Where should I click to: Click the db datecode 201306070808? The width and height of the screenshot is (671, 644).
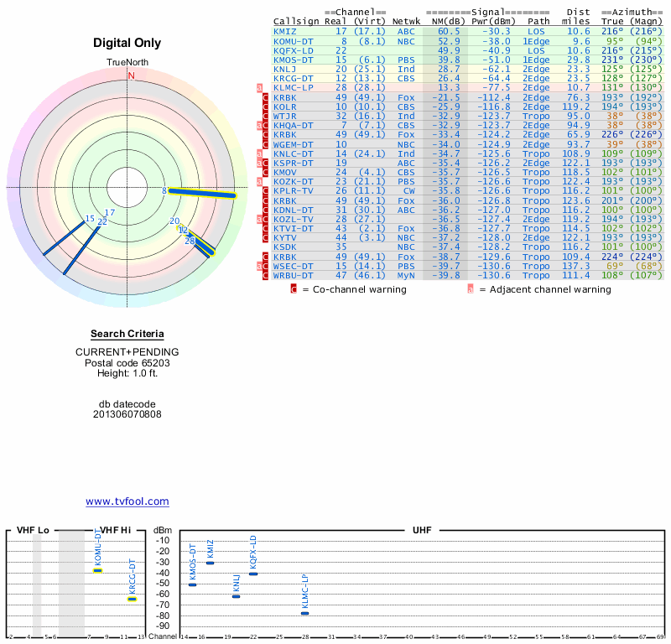coord(127,414)
